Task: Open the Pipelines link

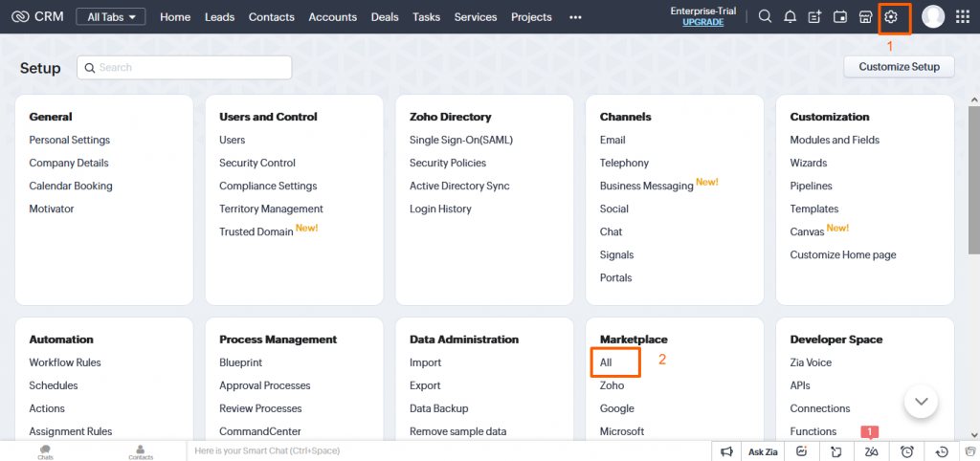Action: 812,186
